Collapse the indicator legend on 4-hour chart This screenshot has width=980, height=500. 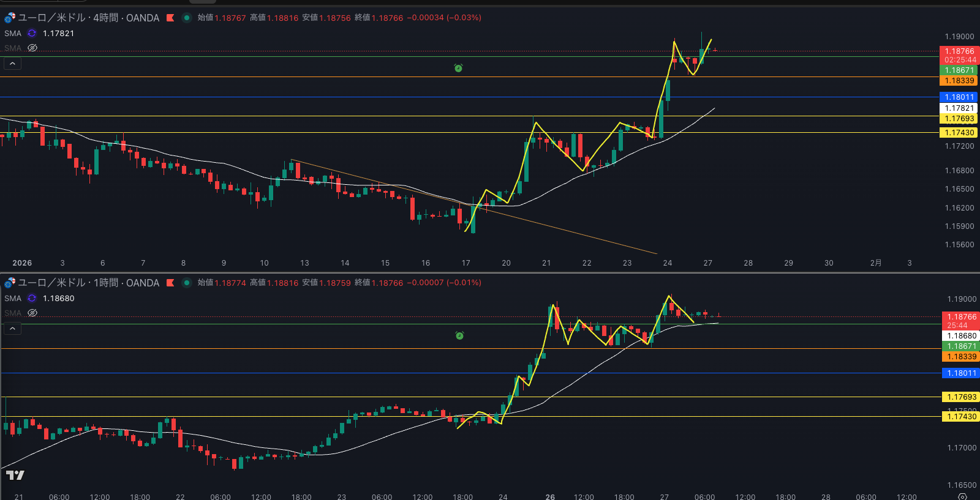(x=12, y=63)
